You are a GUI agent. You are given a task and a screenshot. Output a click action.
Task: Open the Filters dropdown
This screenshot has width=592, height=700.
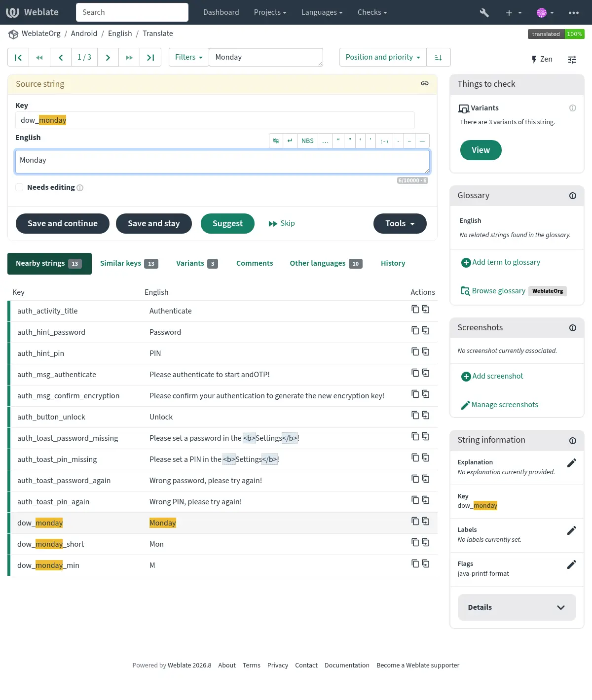coord(189,58)
